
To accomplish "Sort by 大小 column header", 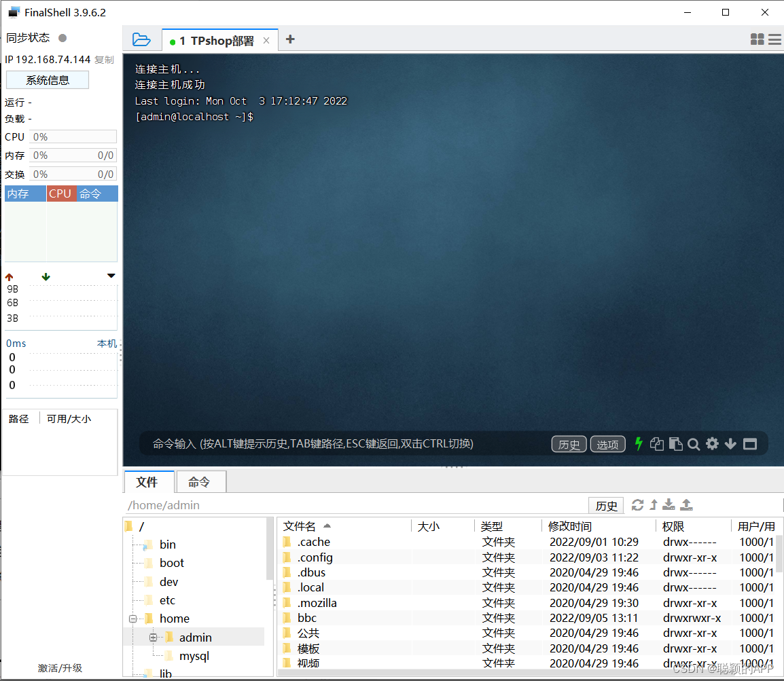I will tap(442, 526).
